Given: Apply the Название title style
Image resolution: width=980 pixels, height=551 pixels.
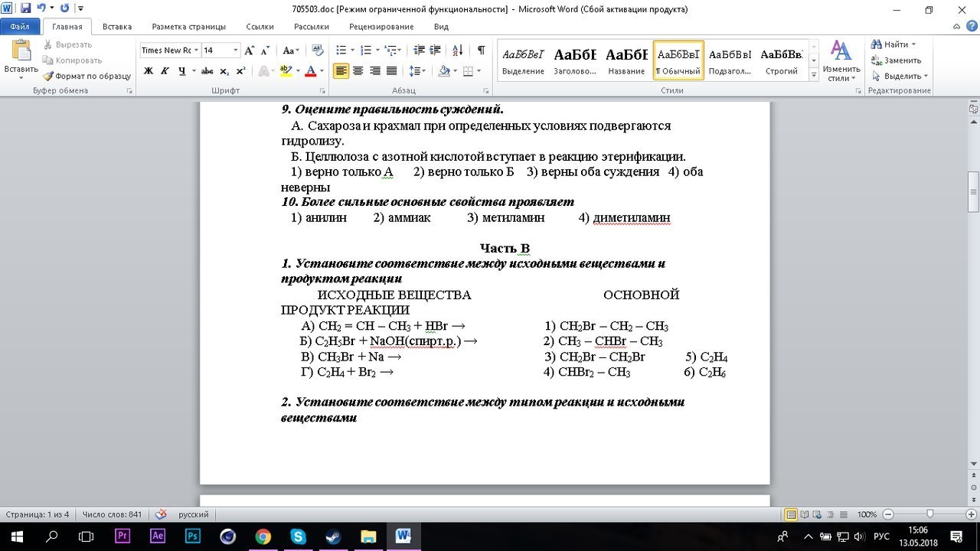Looking at the screenshot, I should tap(626, 60).
